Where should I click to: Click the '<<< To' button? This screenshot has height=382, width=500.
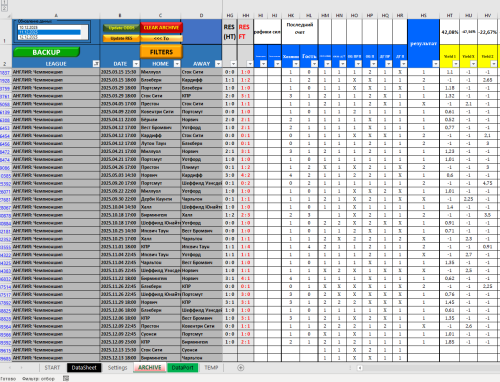pyautogui.click(x=161, y=39)
